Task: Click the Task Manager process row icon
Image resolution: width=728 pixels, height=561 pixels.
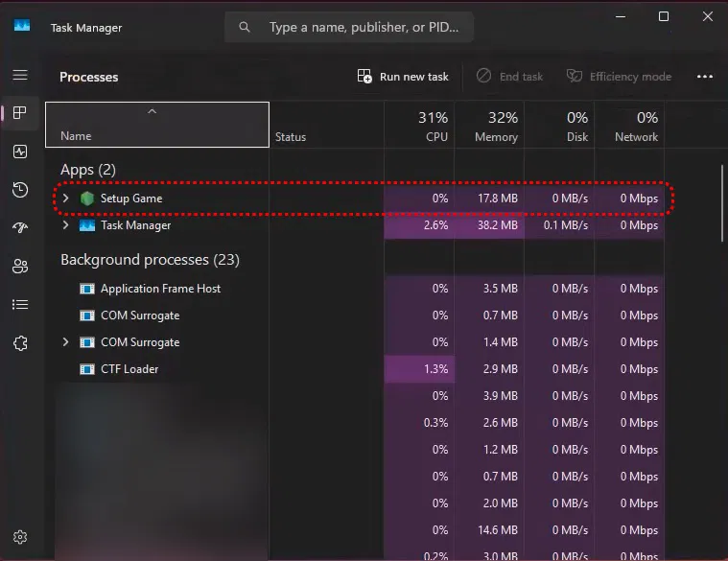Action: pyautogui.click(x=87, y=225)
